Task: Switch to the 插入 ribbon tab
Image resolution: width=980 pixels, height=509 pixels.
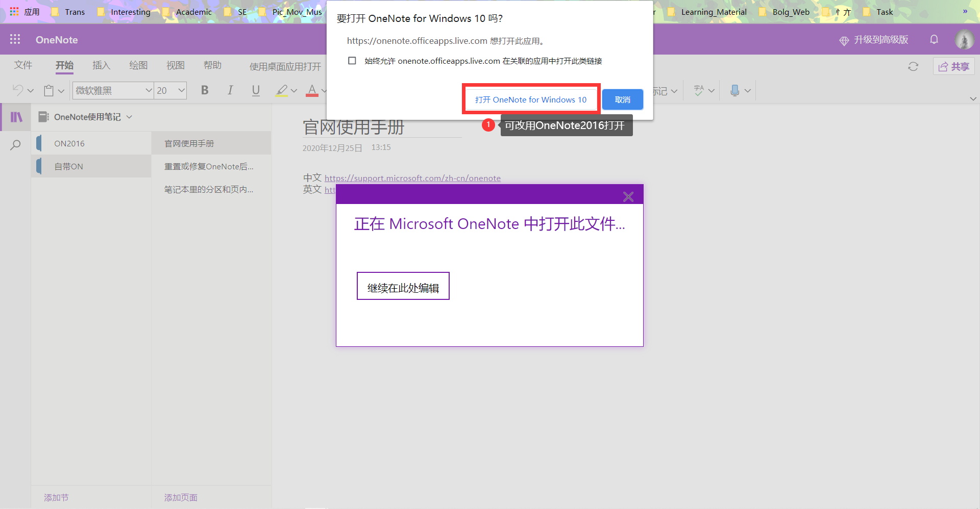Action: click(101, 65)
